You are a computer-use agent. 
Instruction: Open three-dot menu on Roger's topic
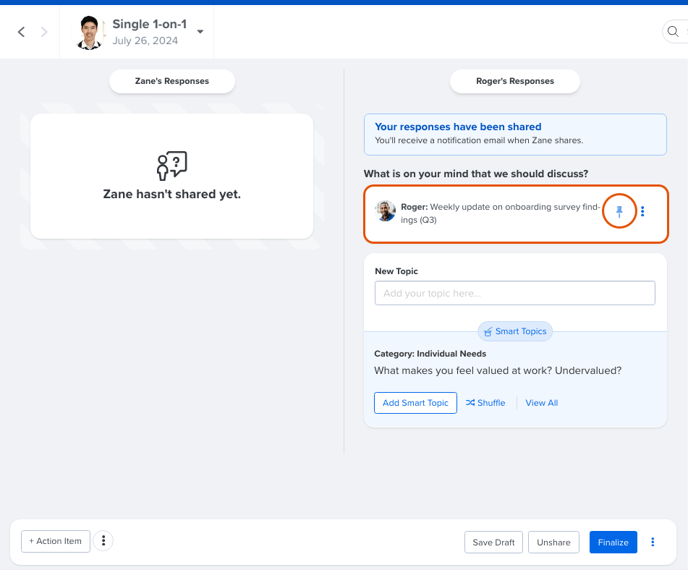pyautogui.click(x=642, y=212)
